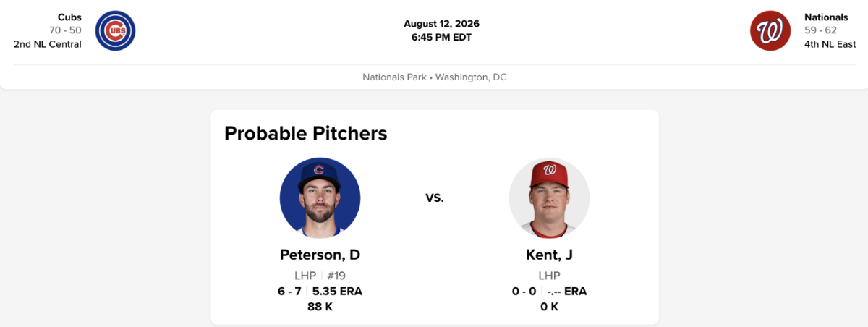
Task: Open the Peterson, D pitcher profile link
Action: coord(320,255)
